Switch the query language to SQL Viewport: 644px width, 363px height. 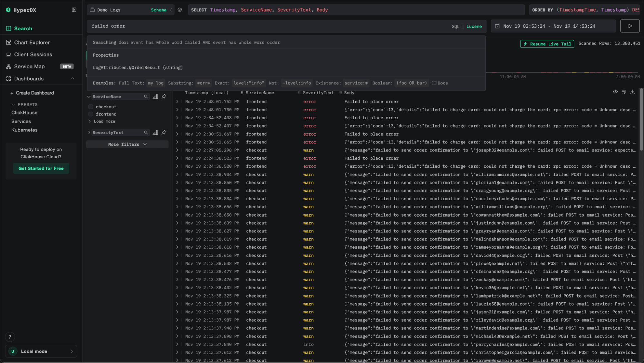455,26
